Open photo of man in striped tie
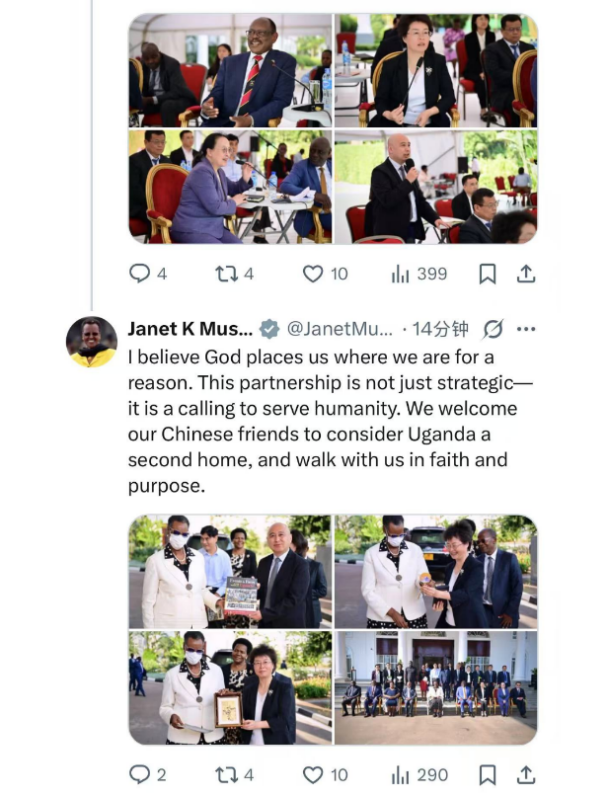 [230, 70]
